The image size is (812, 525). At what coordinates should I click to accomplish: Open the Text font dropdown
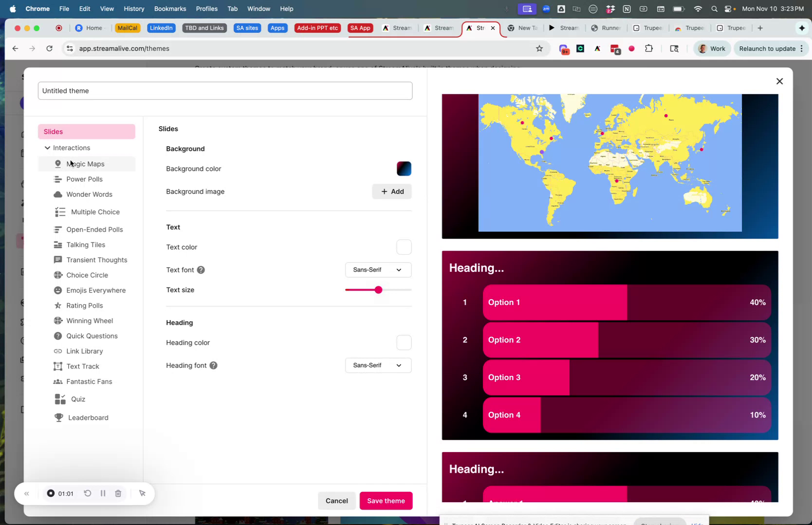coord(378,270)
